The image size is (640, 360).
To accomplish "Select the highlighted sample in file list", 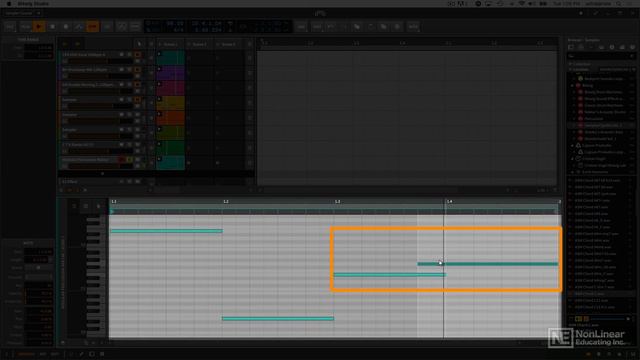I will [600, 294].
